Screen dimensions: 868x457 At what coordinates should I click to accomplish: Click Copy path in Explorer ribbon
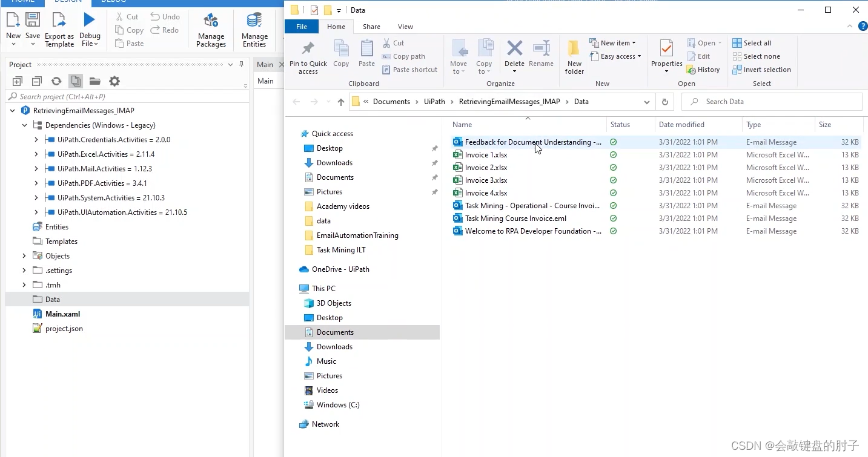click(403, 56)
